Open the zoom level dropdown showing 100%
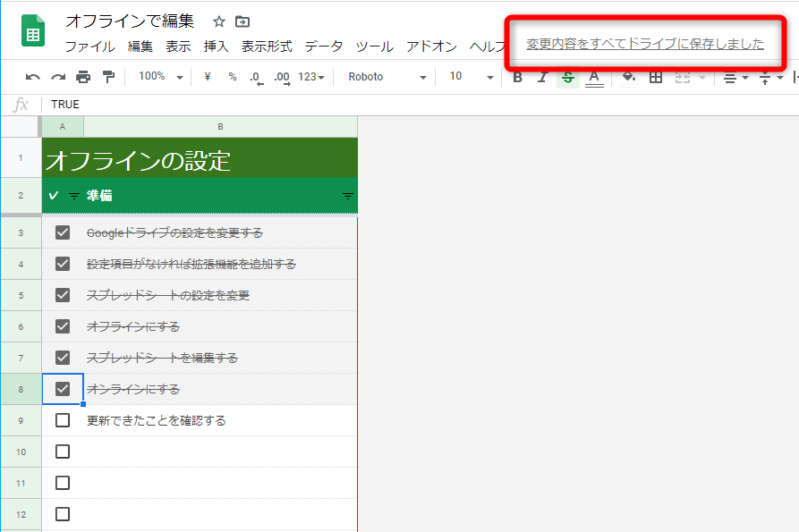799x532 pixels. (x=159, y=78)
